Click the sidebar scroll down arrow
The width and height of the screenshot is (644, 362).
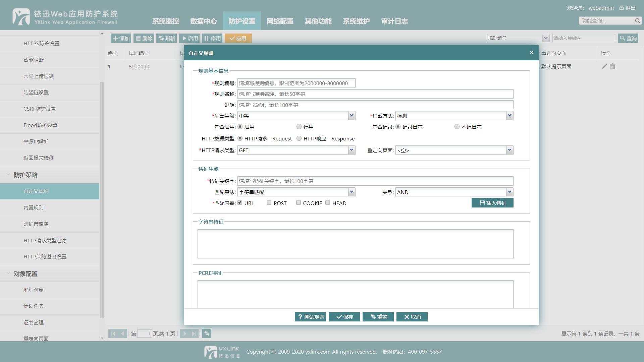pyautogui.click(x=102, y=338)
